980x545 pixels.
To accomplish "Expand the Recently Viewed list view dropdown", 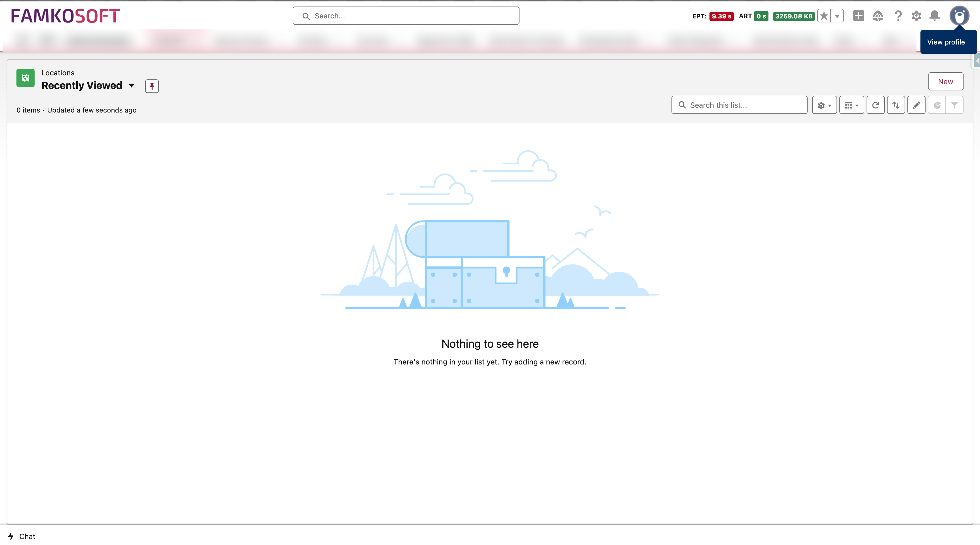I will [132, 86].
